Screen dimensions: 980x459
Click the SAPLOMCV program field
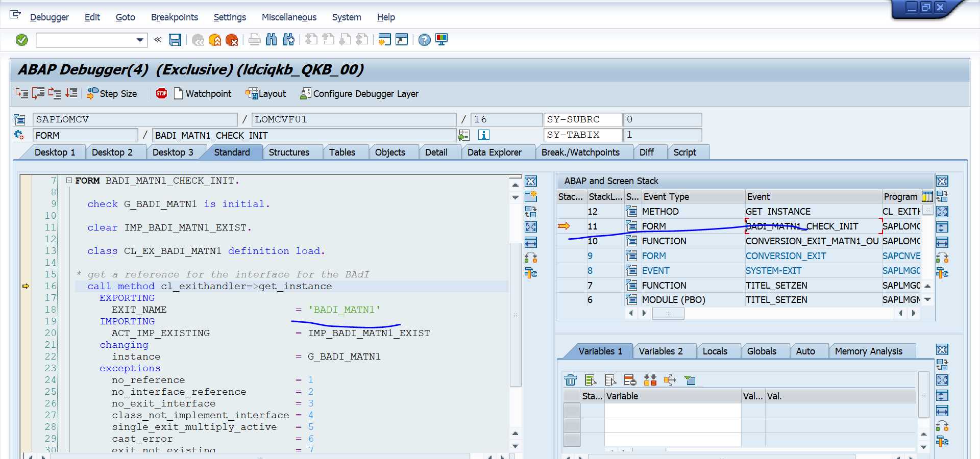pos(135,120)
